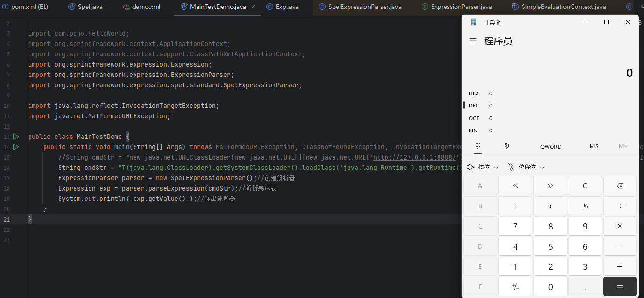Click digit 9 on calculator
This screenshot has width=644, height=298.
[585, 226]
